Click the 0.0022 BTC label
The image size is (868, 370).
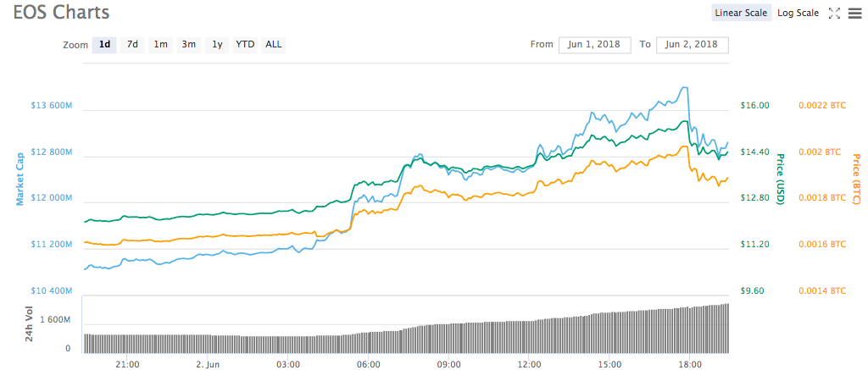(x=822, y=105)
